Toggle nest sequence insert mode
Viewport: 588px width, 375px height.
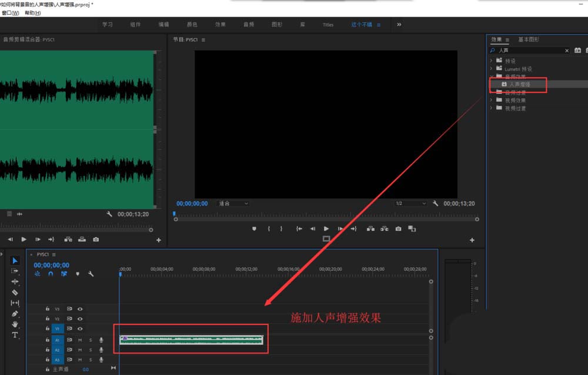coord(38,274)
